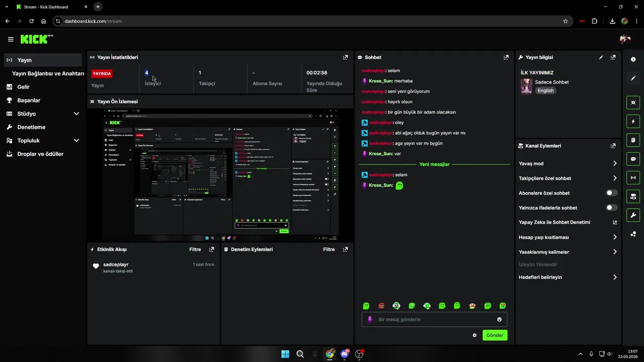Toggle the document widget icon in the sidebar
Image resolution: width=644 pixels, height=362 pixels.
tap(633, 140)
